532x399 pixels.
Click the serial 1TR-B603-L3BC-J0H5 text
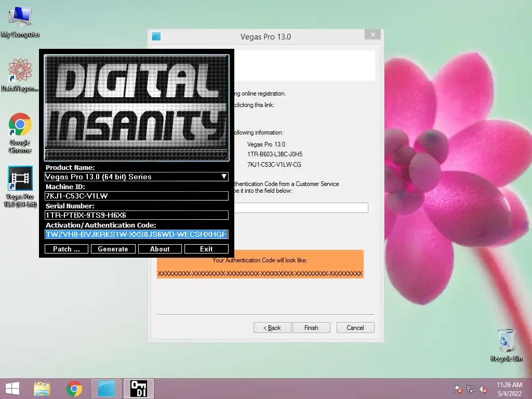[x=275, y=154]
